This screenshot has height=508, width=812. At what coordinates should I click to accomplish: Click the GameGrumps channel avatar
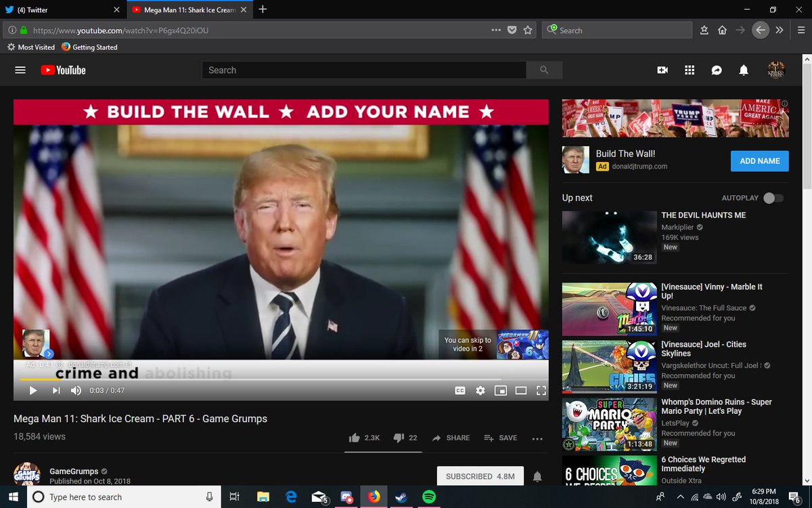click(x=27, y=473)
